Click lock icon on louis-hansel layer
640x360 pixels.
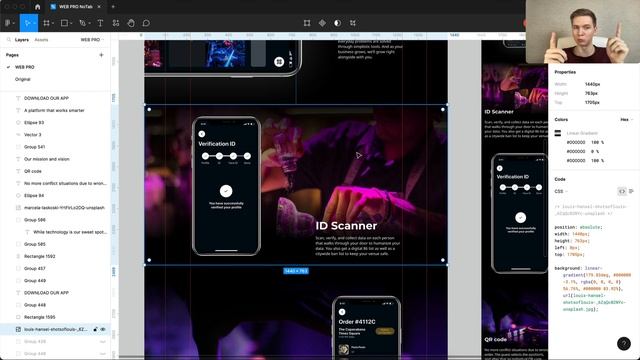point(95,329)
